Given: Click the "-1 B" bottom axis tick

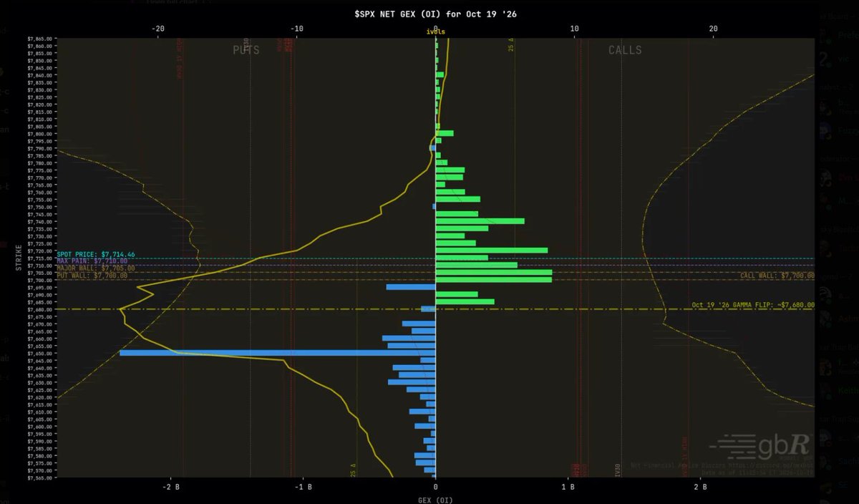Looking at the screenshot, I should 303,488.
